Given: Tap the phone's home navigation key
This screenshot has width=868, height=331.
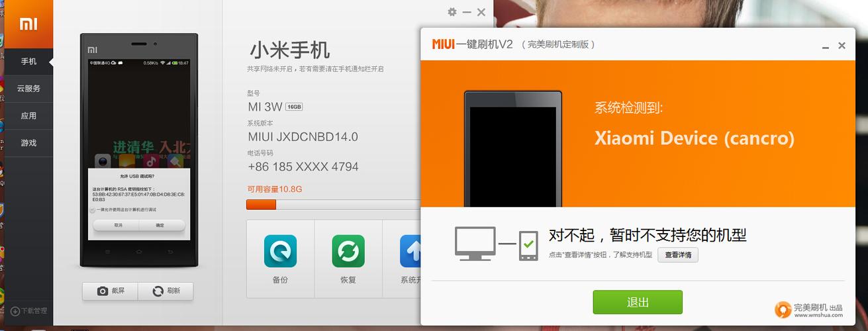Looking at the screenshot, I should tap(139, 252).
